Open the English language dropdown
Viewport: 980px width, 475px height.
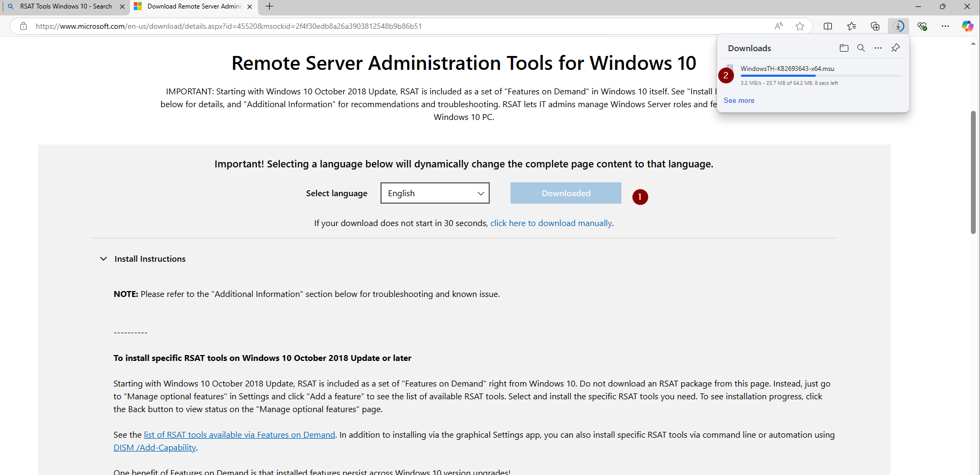pyautogui.click(x=435, y=193)
